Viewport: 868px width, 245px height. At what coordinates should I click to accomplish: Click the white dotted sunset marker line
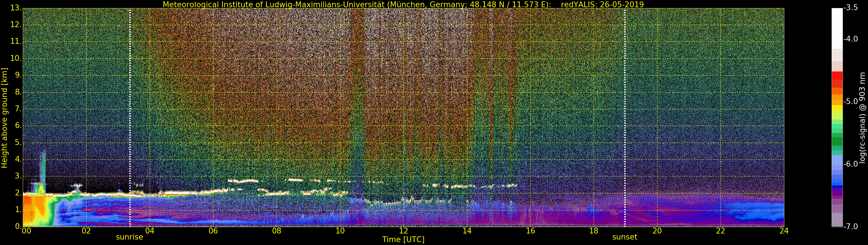coord(625,117)
